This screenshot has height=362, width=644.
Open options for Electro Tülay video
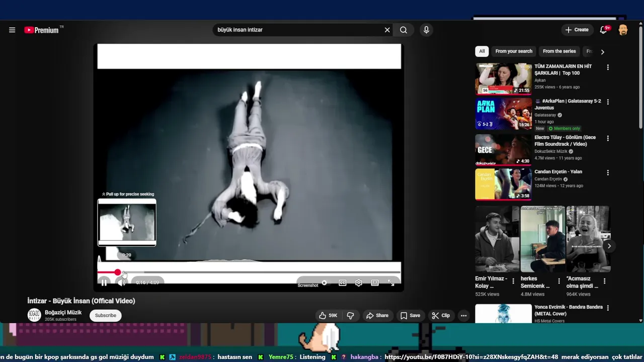coord(608,138)
